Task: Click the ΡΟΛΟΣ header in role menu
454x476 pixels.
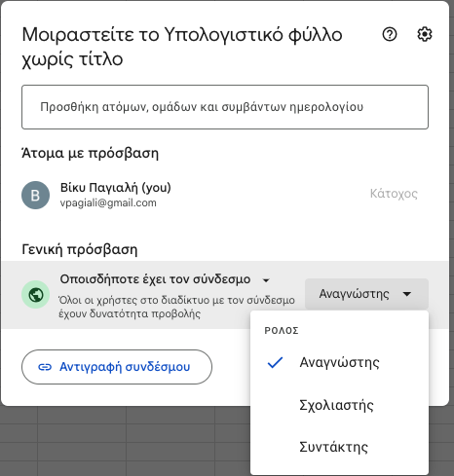Action: pyautogui.click(x=282, y=331)
